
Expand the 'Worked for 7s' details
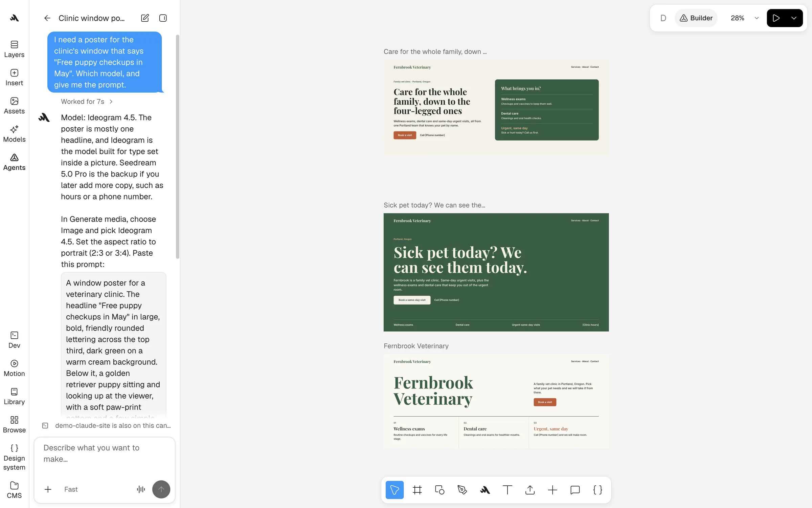pos(87,102)
